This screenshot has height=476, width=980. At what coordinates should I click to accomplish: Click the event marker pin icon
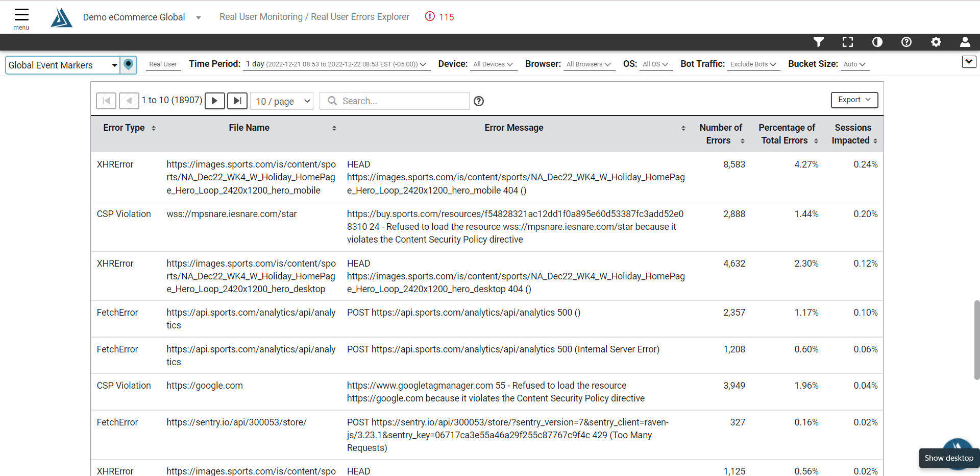tap(129, 65)
